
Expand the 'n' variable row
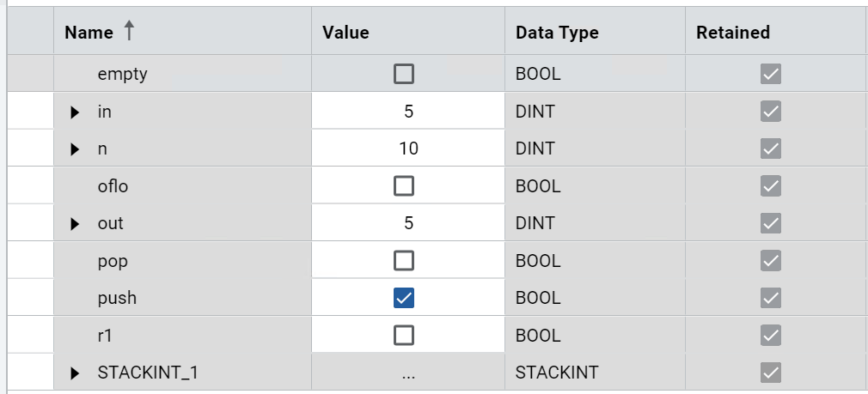75,149
